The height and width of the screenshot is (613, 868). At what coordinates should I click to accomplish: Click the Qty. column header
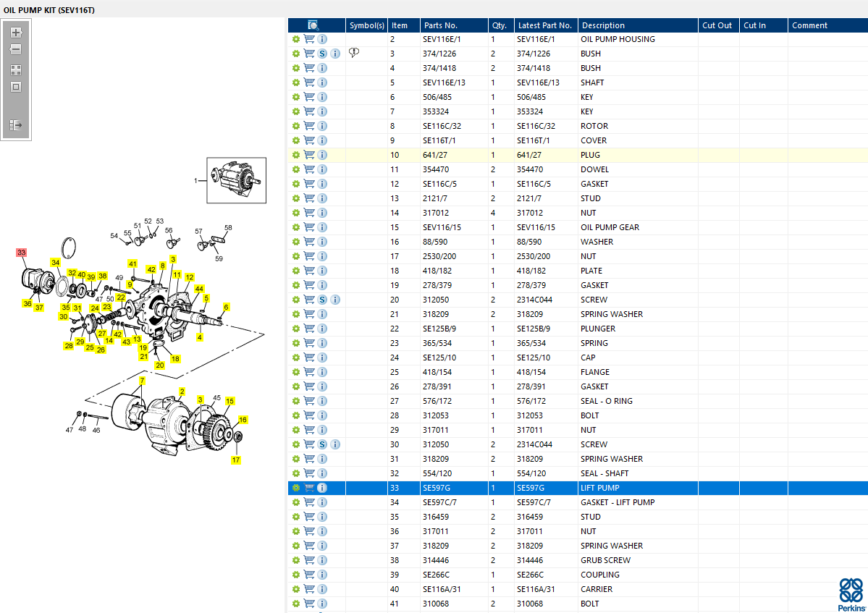pyautogui.click(x=501, y=25)
